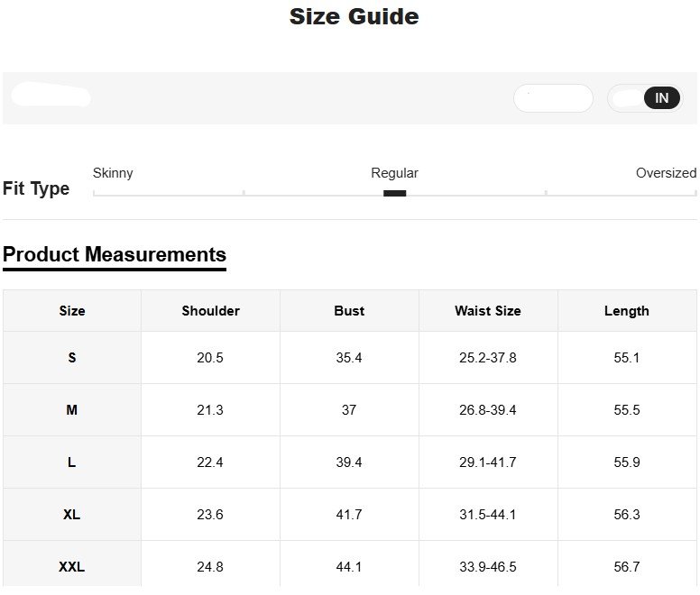Switch to the blank unit option beside IN
This screenshot has height=595, width=700.
tap(626, 98)
